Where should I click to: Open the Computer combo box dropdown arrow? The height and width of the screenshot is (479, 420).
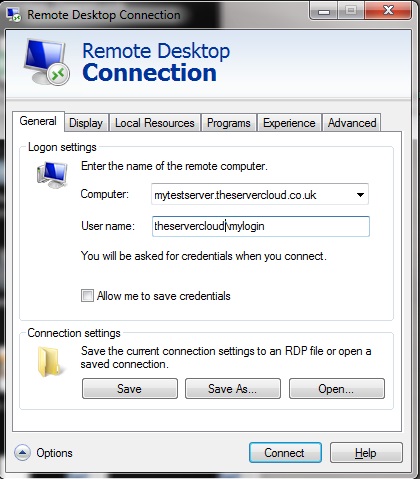click(360, 195)
